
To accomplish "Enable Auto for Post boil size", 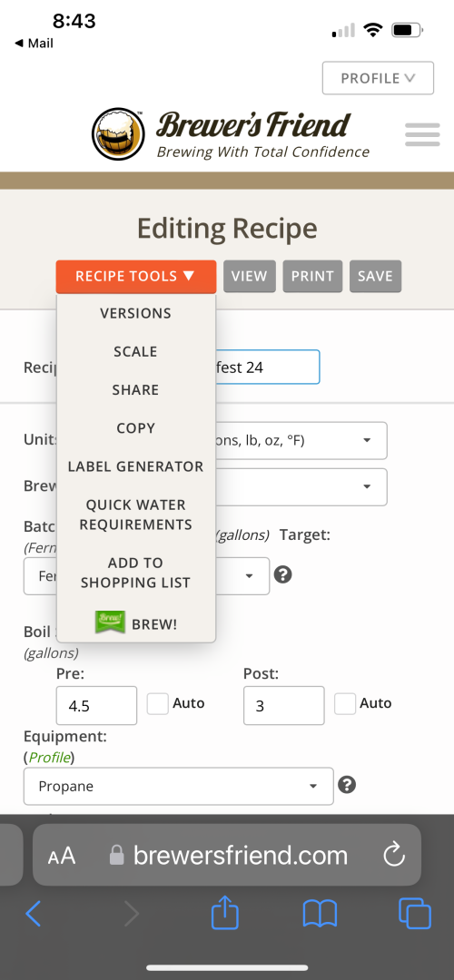I will point(345,704).
